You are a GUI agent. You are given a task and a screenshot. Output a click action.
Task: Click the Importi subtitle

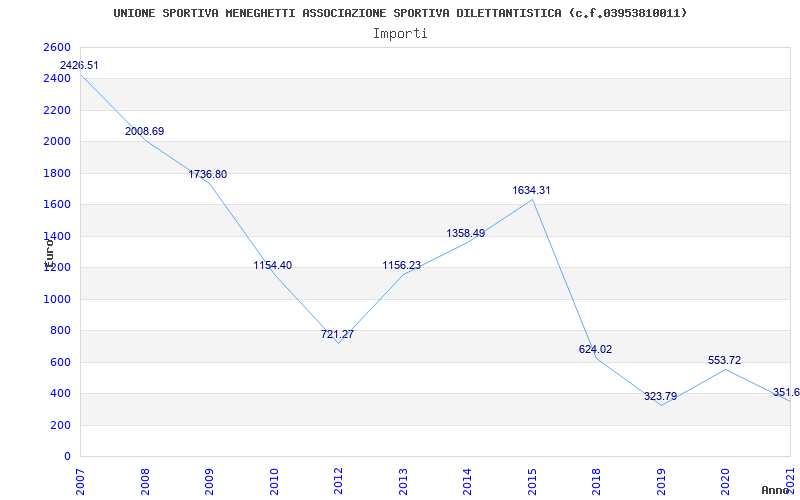point(400,34)
